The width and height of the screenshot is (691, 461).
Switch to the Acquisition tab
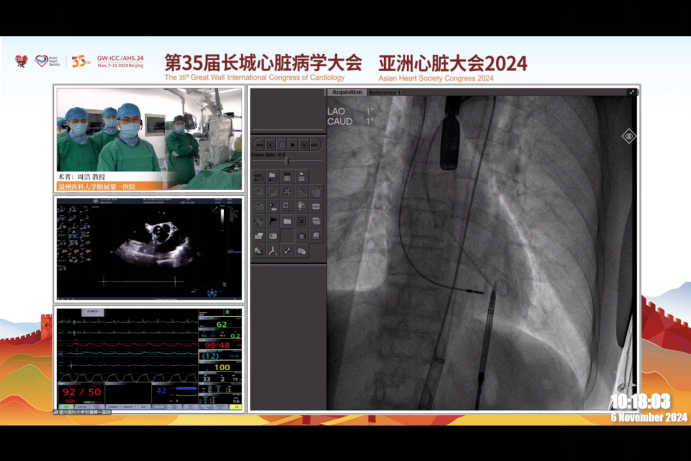click(347, 92)
